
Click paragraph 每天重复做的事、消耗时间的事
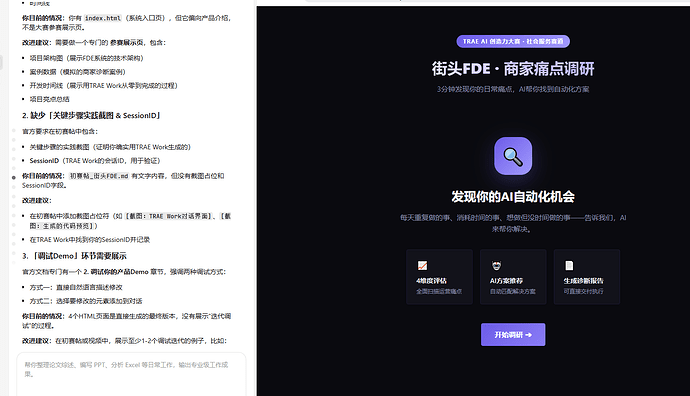[x=513, y=223]
